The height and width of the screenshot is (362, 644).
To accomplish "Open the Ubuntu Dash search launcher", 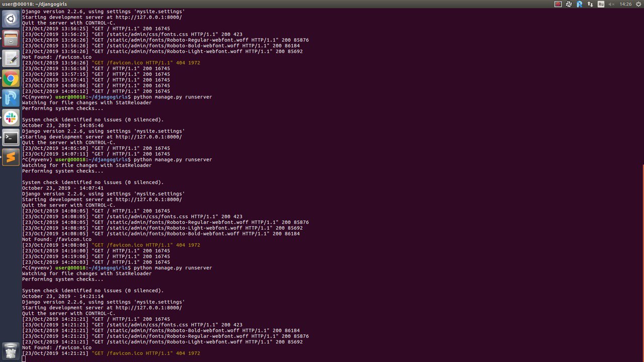I will (11, 19).
